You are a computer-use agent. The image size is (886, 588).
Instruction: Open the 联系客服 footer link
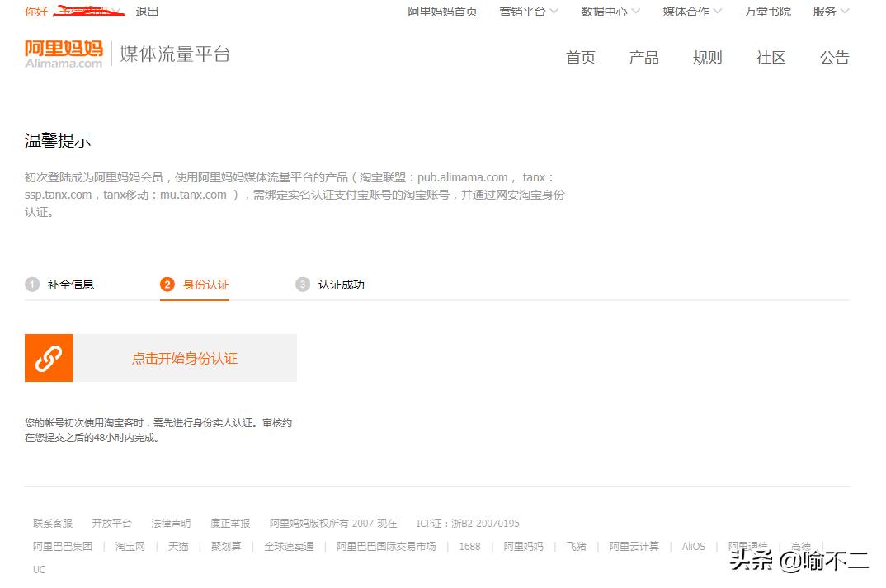click(51, 523)
